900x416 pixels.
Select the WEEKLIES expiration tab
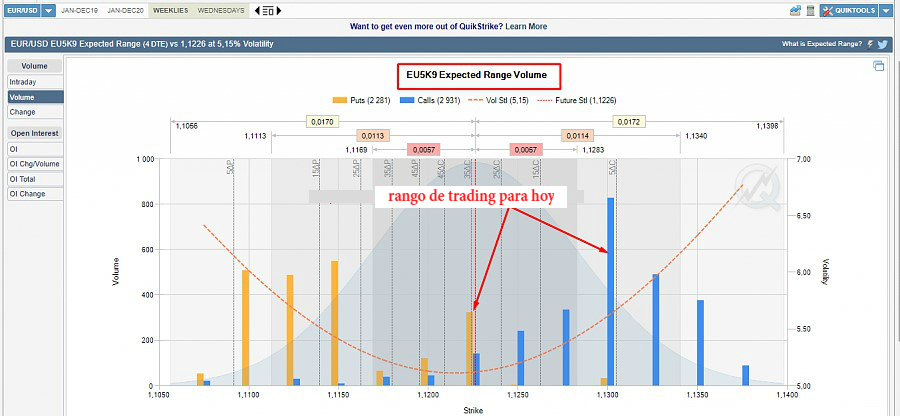(x=170, y=10)
